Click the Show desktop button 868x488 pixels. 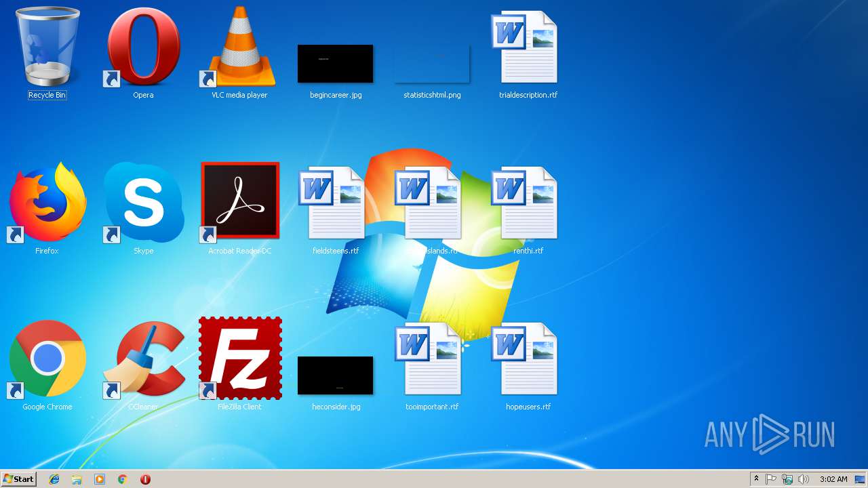pyautogui.click(x=861, y=479)
